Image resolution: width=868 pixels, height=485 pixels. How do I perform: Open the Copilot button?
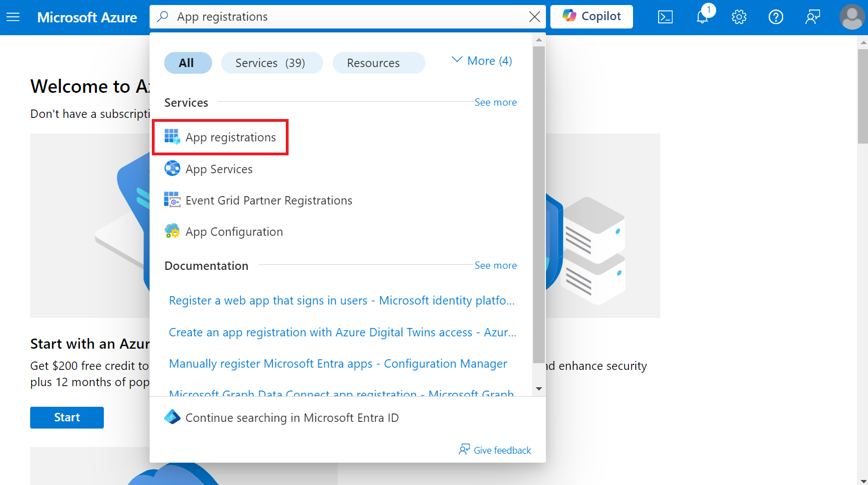592,17
